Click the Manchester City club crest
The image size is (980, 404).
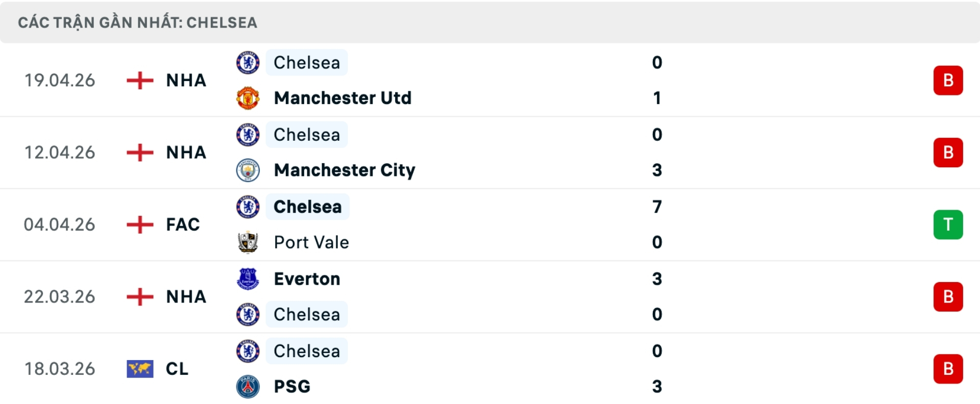pyautogui.click(x=248, y=170)
